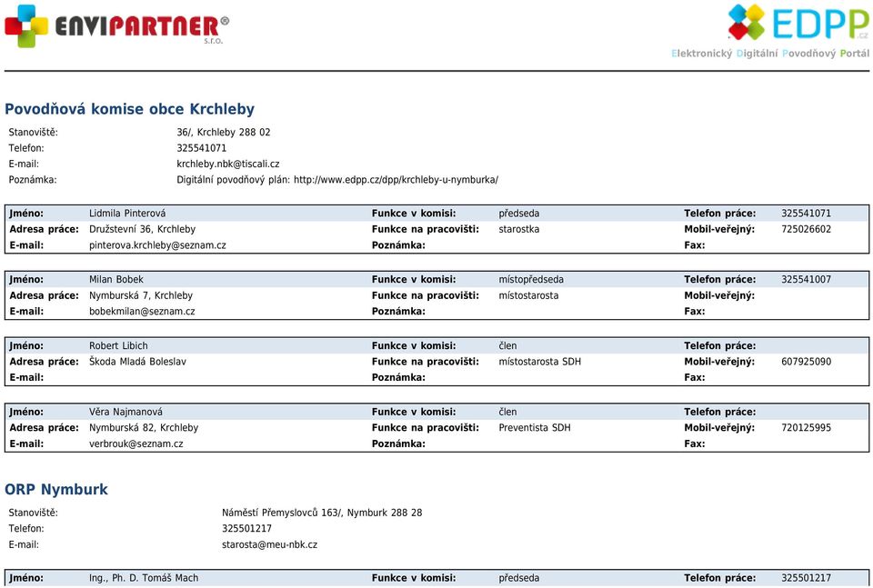Select the heading Povodňová komise obce Krchleby
The image size is (873, 588).
tap(129, 109)
